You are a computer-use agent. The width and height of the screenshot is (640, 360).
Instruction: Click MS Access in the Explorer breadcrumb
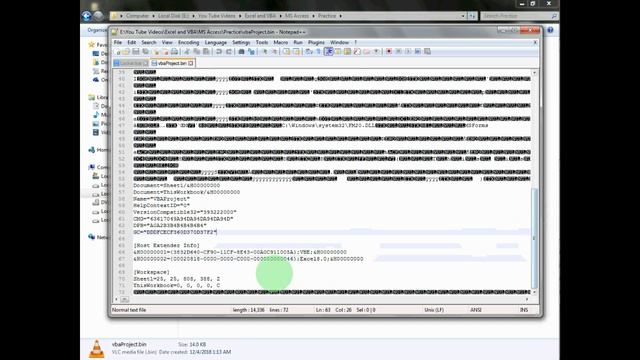point(297,16)
